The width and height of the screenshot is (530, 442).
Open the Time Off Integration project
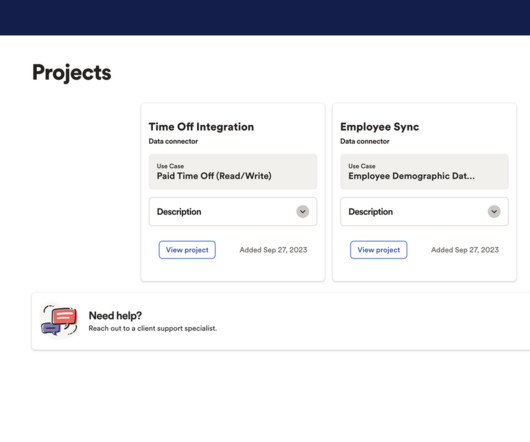click(x=187, y=250)
